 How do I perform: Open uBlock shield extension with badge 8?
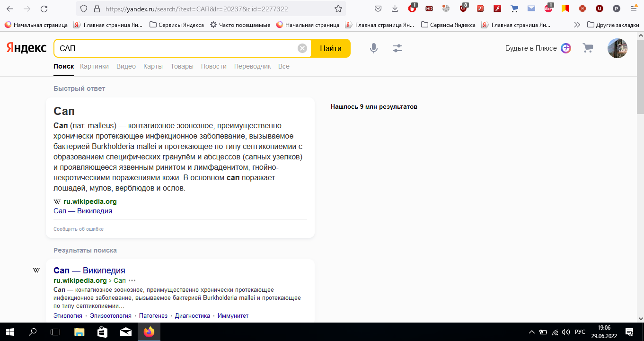point(463,8)
